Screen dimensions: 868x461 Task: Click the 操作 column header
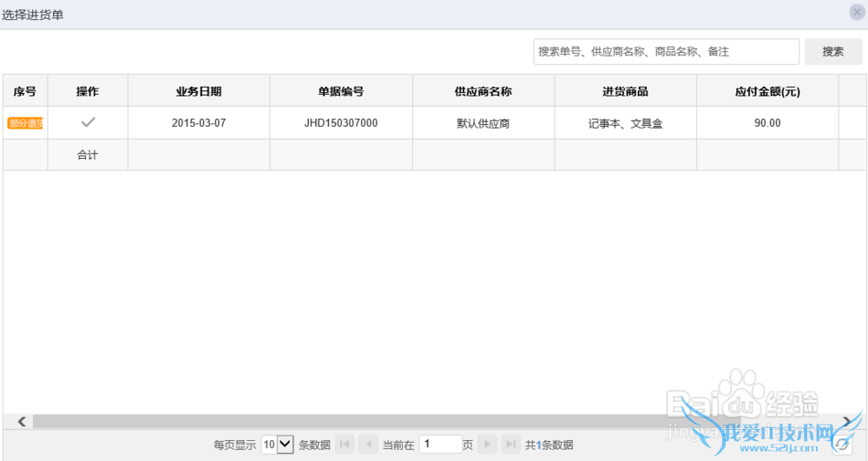88,91
